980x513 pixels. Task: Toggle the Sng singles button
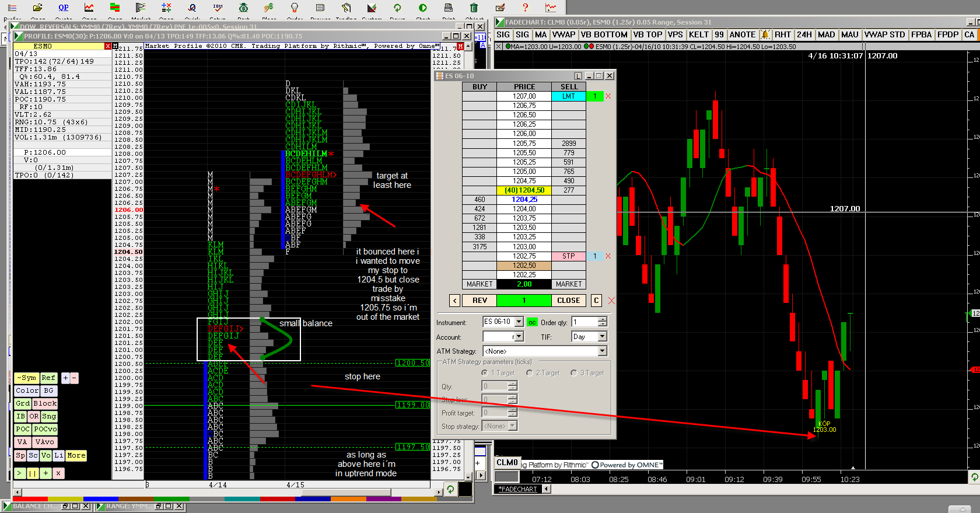point(49,416)
